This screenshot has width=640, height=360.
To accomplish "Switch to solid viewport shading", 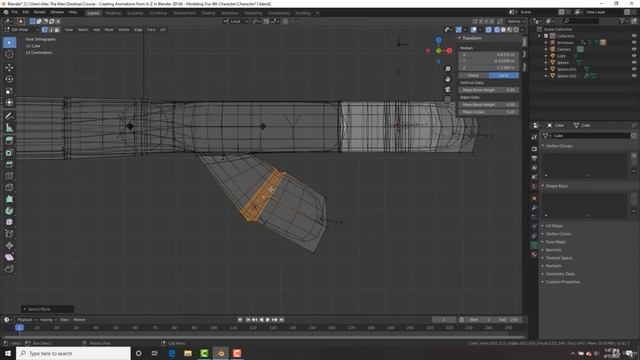I will pos(503,30).
